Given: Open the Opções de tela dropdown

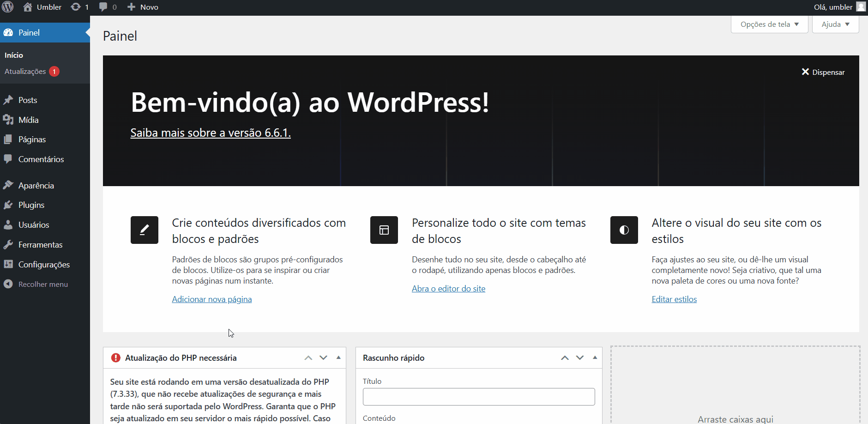Looking at the screenshot, I should [769, 24].
